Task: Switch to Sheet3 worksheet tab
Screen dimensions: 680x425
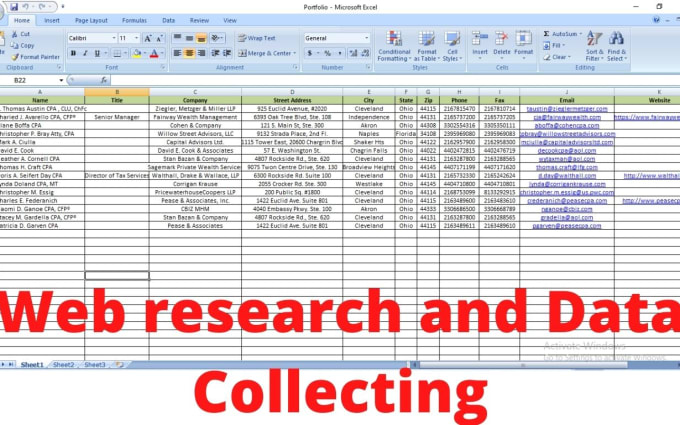Action: pyautogui.click(x=95, y=365)
